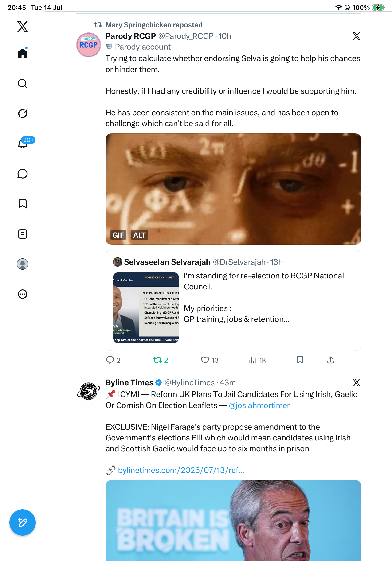
Task: Open the @josiahmortimer mention link
Action: tap(259, 405)
